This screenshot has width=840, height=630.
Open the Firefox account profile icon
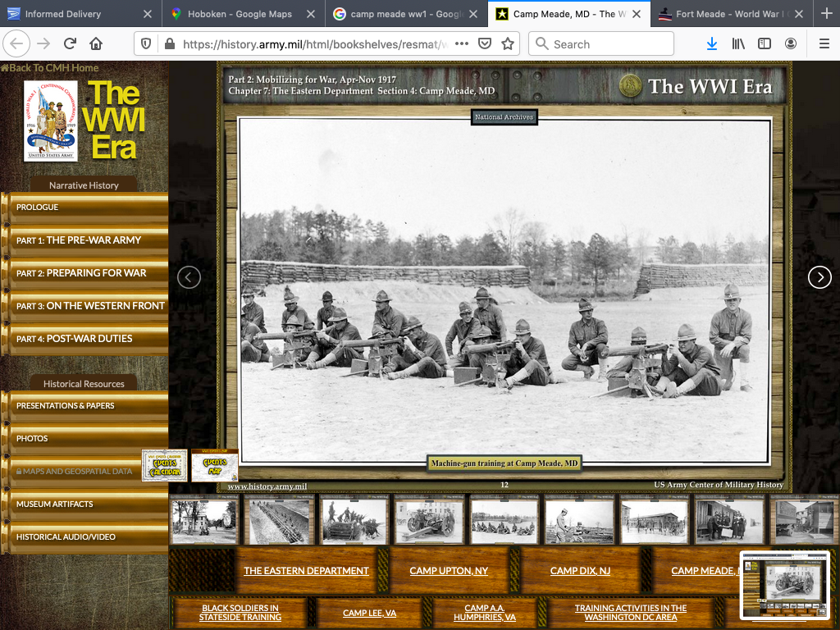[791, 44]
